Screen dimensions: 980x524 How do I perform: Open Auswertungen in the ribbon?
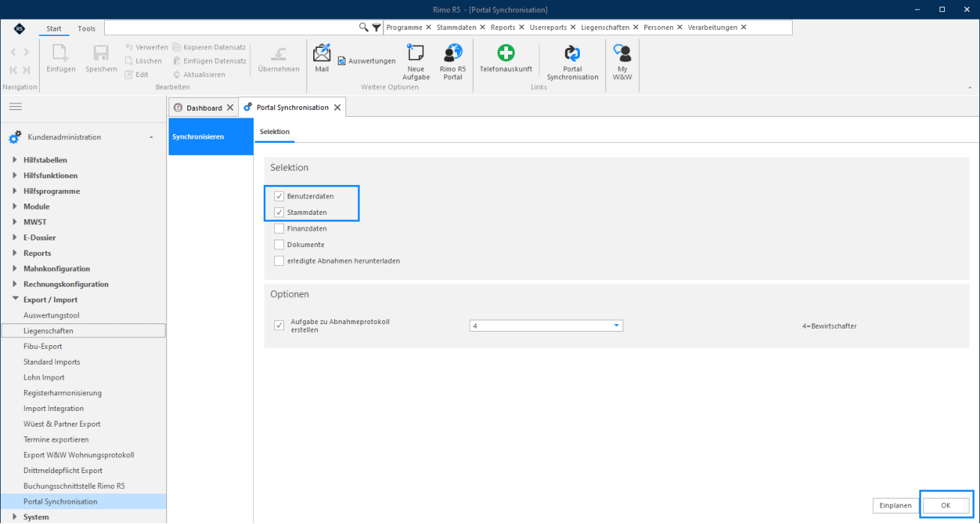[x=366, y=61]
